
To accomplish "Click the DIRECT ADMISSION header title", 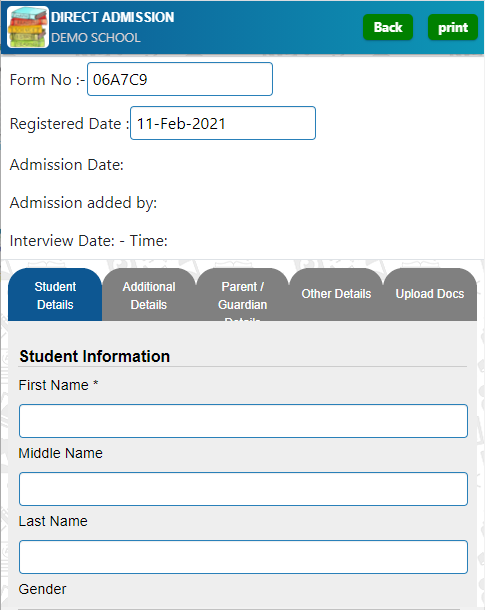I will tap(112, 17).
